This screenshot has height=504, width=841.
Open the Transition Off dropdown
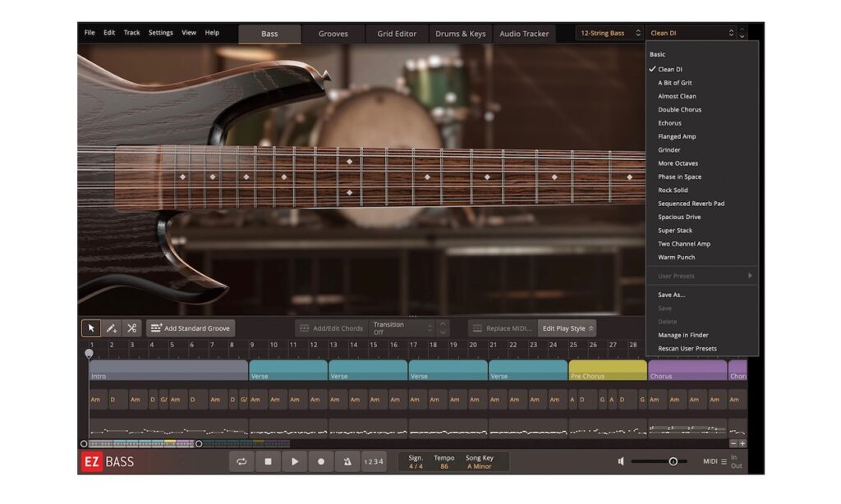coord(402,328)
